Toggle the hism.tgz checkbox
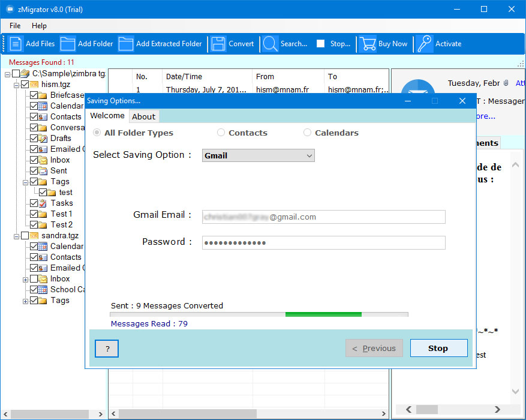This screenshot has height=420, width=526. pyautogui.click(x=25, y=85)
